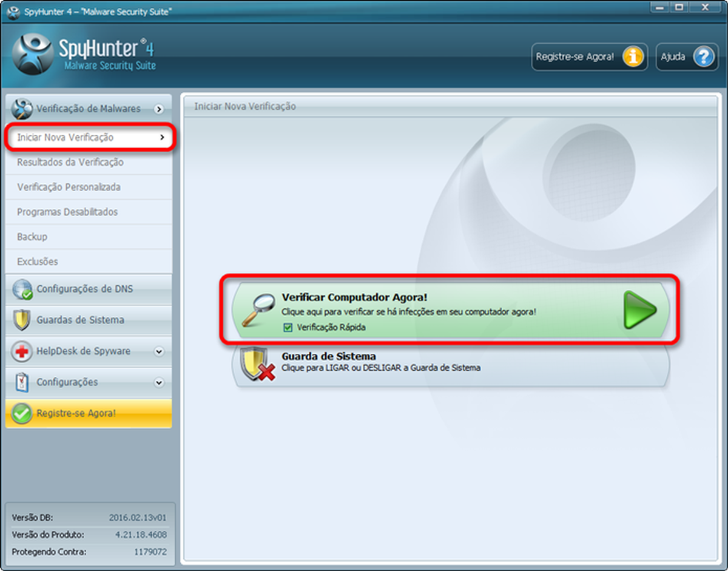Click the green play arrow to start scan
The height and width of the screenshot is (571, 728).
(x=639, y=310)
